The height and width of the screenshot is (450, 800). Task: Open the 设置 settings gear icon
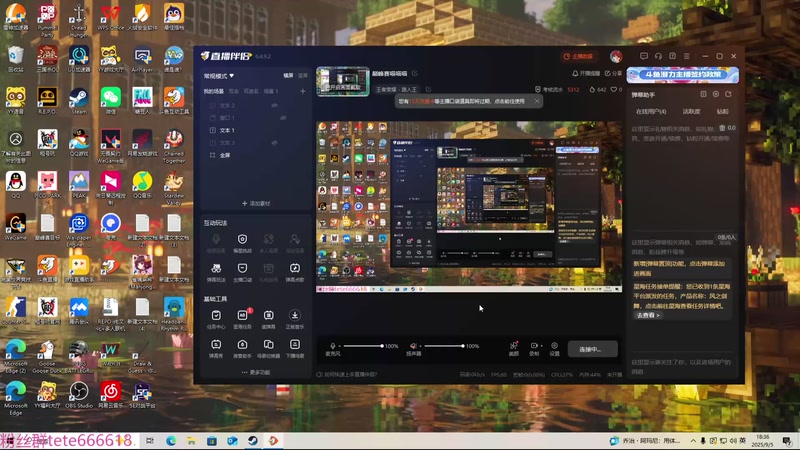555,345
